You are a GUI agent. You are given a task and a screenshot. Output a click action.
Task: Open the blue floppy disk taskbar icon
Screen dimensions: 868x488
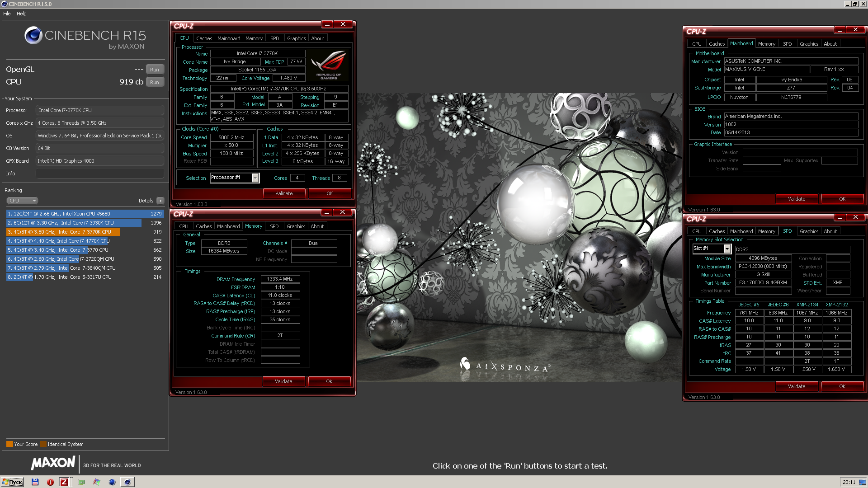[x=35, y=482]
